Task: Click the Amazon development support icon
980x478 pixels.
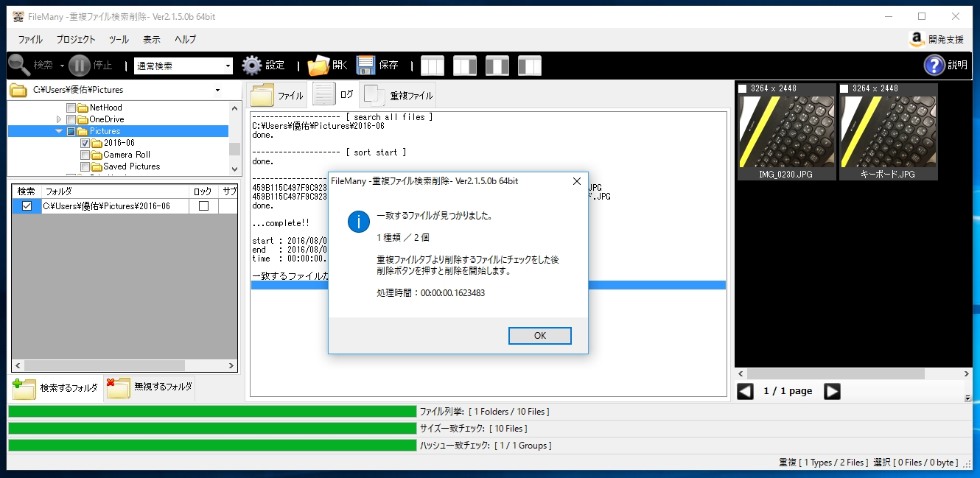Action: pos(917,39)
